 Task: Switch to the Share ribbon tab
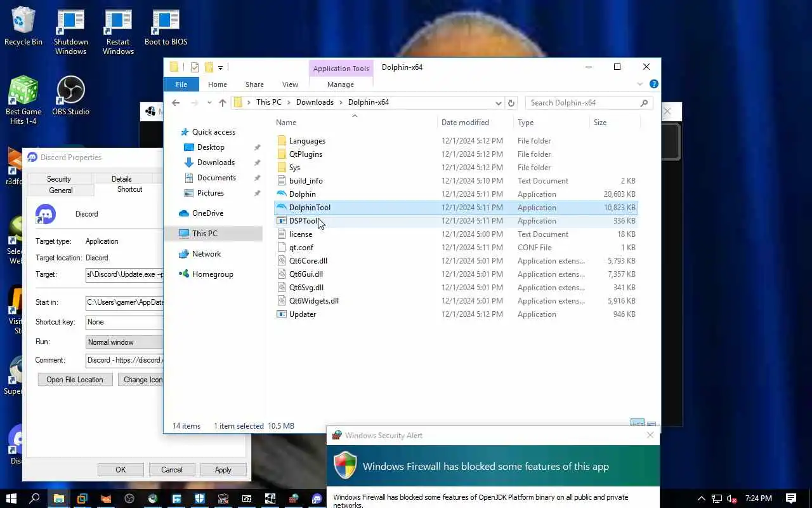point(254,84)
